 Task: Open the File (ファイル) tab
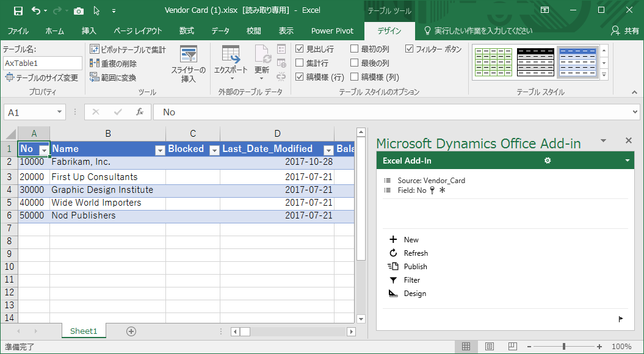pyautogui.click(x=18, y=31)
